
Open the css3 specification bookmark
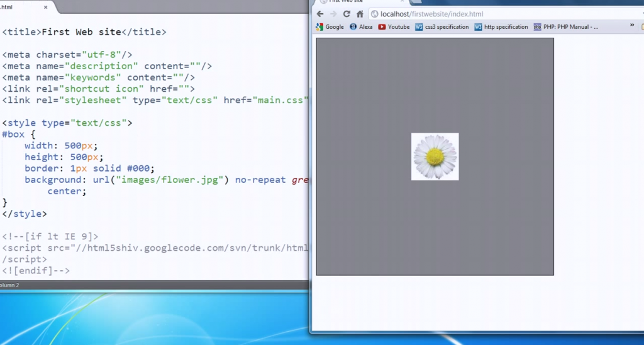point(442,27)
